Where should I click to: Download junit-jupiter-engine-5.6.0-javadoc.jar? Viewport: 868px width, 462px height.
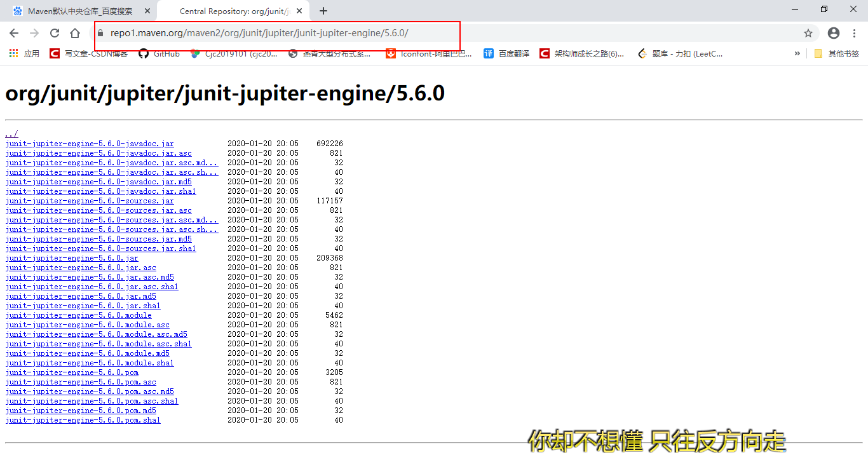click(x=90, y=144)
